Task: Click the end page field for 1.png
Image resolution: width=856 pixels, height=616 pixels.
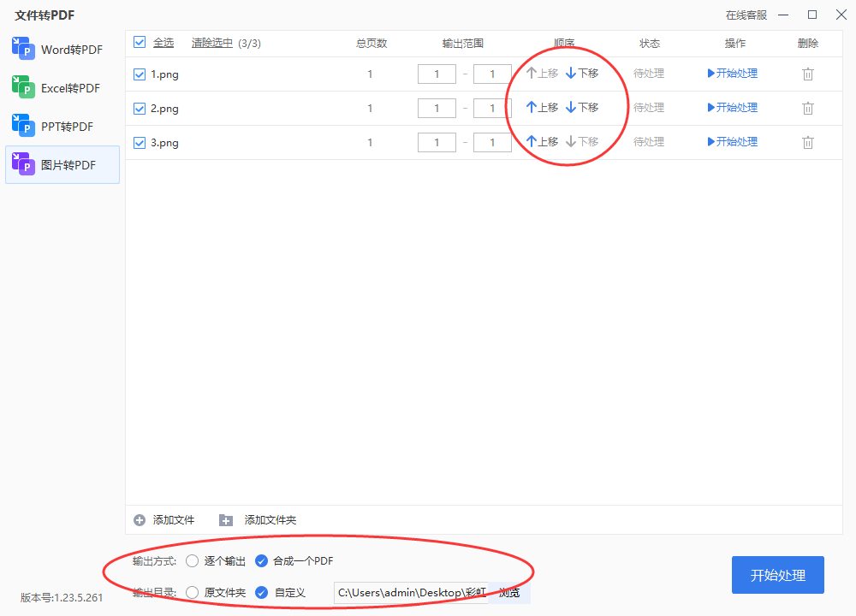Action: pos(492,74)
